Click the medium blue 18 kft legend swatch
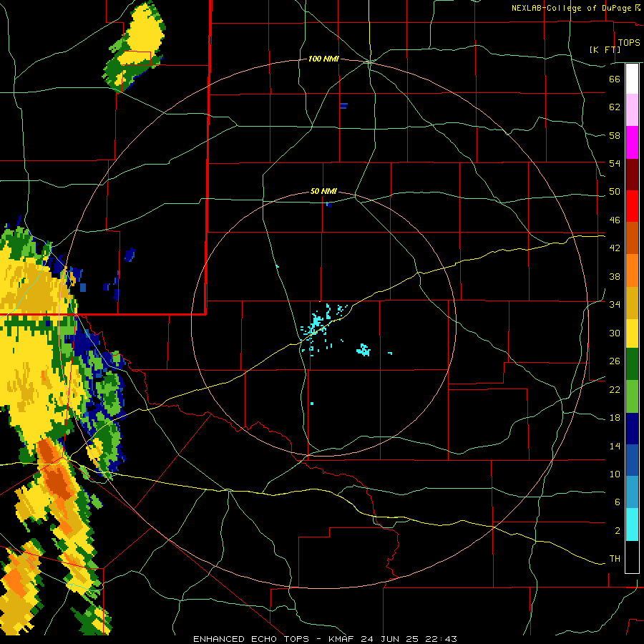The height and width of the screenshot is (644, 644). tap(632, 460)
